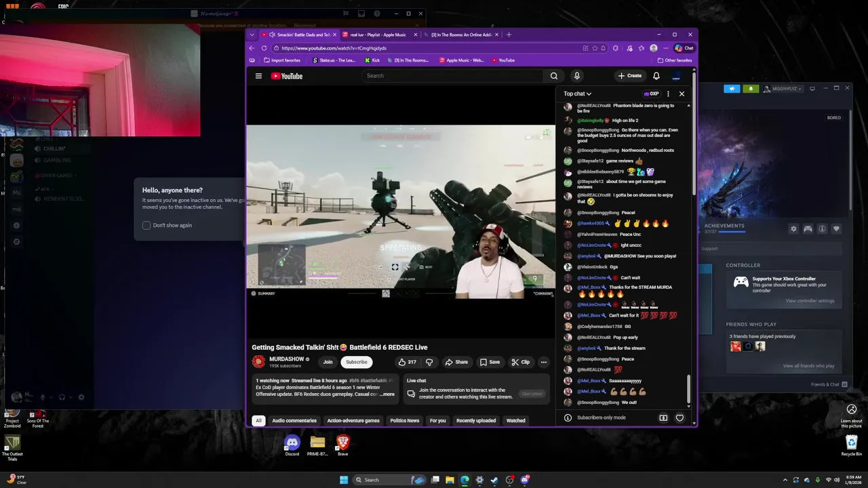Select the Action-adventure games chip
The height and width of the screenshot is (488, 868).
point(353,421)
